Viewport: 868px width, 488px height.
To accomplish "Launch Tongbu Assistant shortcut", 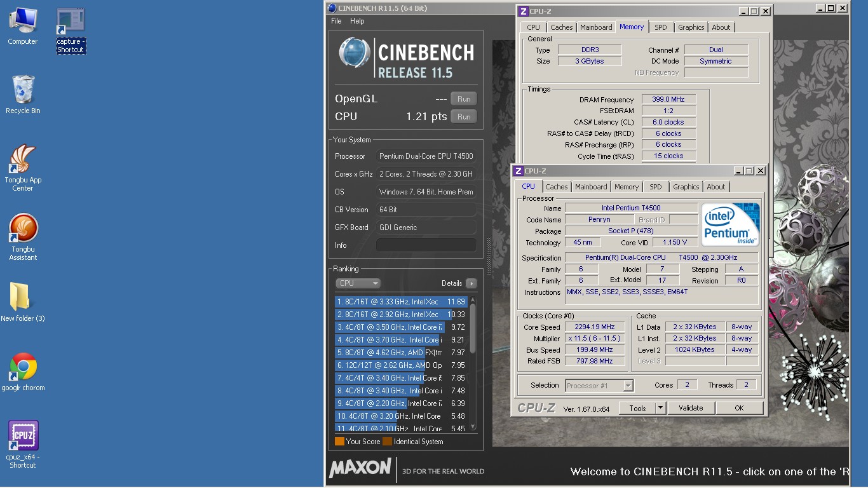I will (x=23, y=237).
